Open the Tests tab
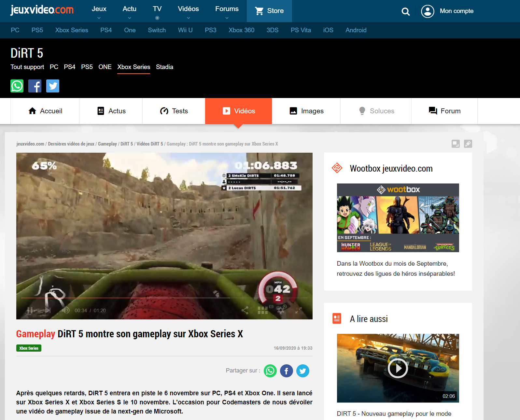This screenshot has height=420, width=520. coord(174,111)
